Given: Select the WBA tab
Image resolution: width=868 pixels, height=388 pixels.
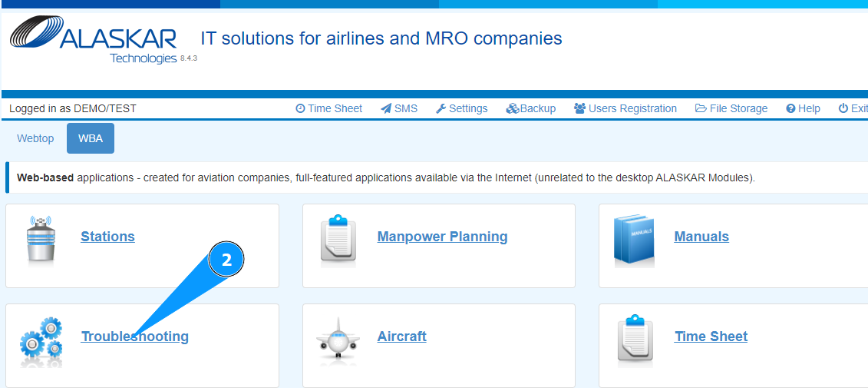Looking at the screenshot, I should [x=91, y=138].
